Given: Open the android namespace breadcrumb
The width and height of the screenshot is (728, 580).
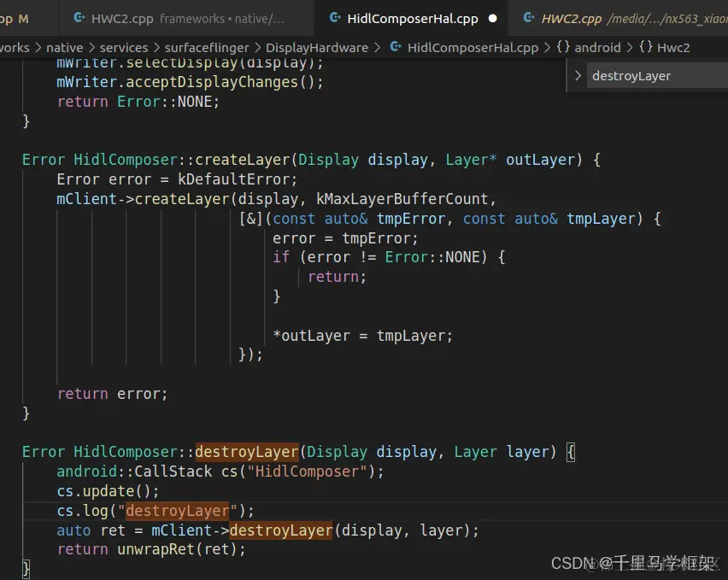Looking at the screenshot, I should (597, 47).
